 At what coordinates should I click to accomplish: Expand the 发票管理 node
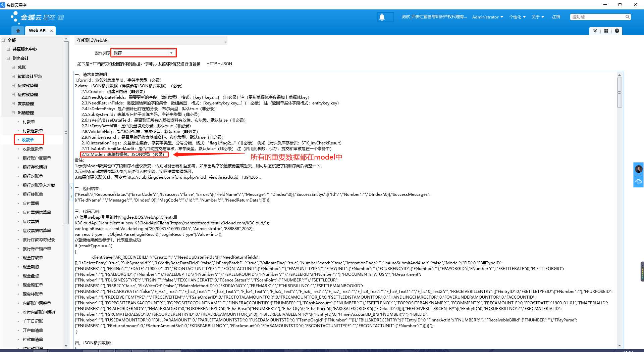coord(13,103)
